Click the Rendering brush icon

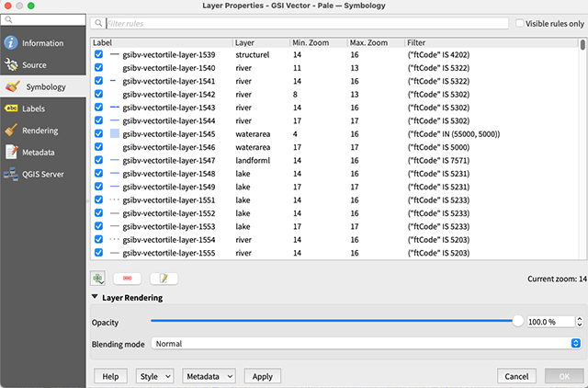click(x=11, y=131)
